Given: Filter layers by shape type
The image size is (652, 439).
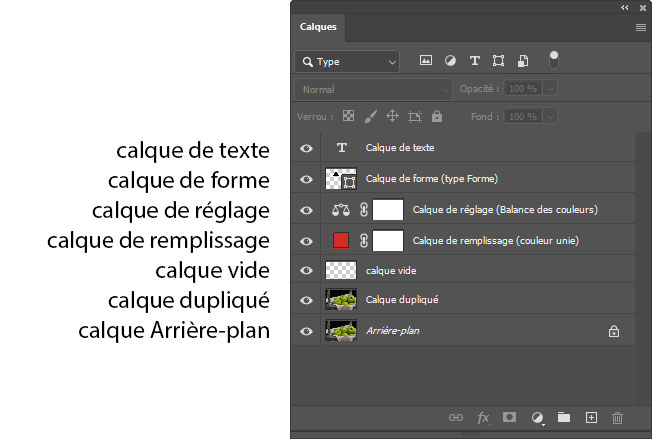Looking at the screenshot, I should [498, 61].
